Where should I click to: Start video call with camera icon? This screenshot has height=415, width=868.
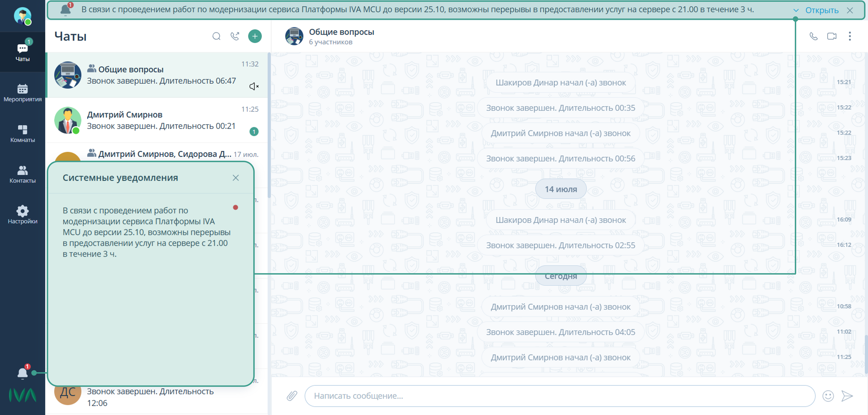pyautogui.click(x=832, y=36)
